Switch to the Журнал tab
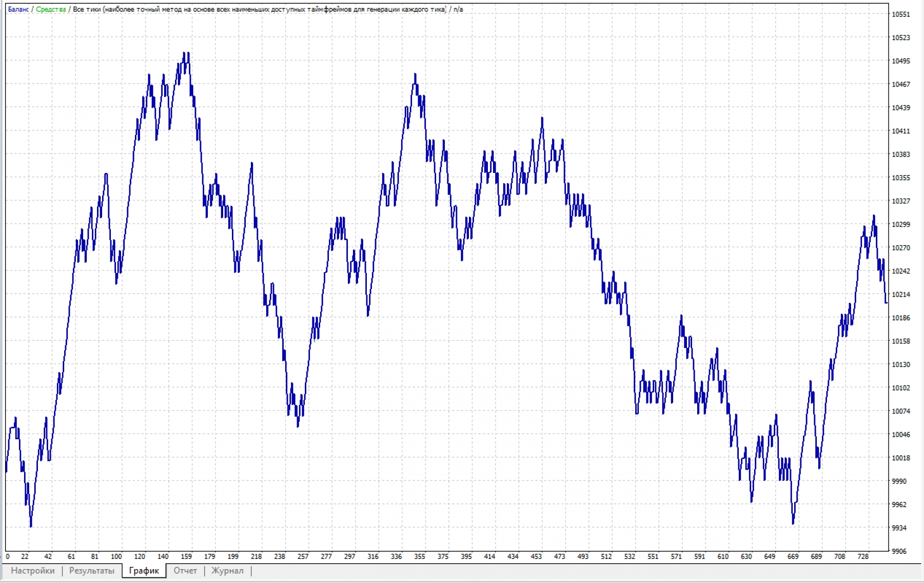924x583 pixels. [227, 571]
